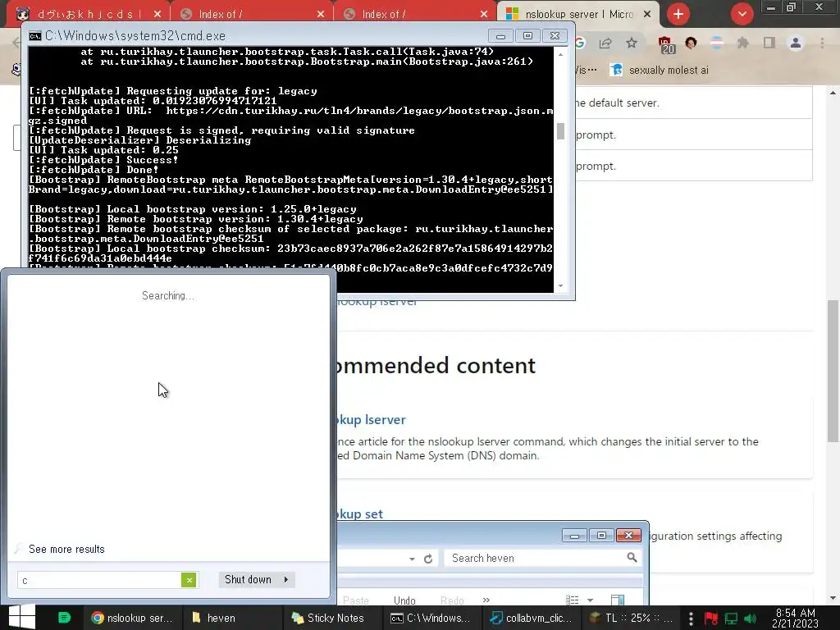The width and height of the screenshot is (840, 630).
Task: Open the Extensions puzzle piece menu
Action: (x=742, y=43)
